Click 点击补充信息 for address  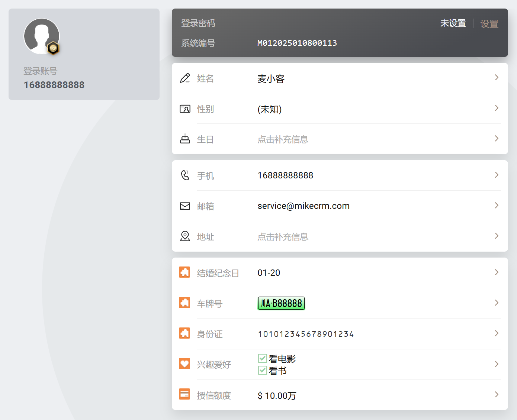283,237
